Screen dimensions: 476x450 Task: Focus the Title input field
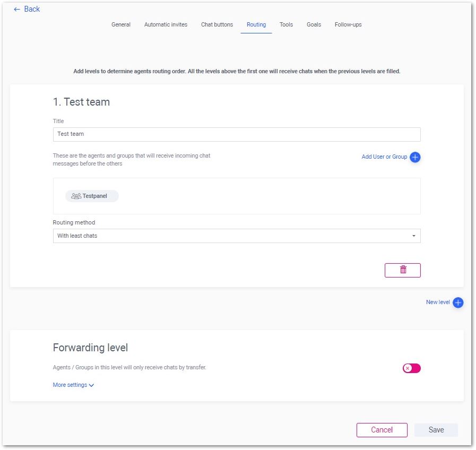pos(237,134)
